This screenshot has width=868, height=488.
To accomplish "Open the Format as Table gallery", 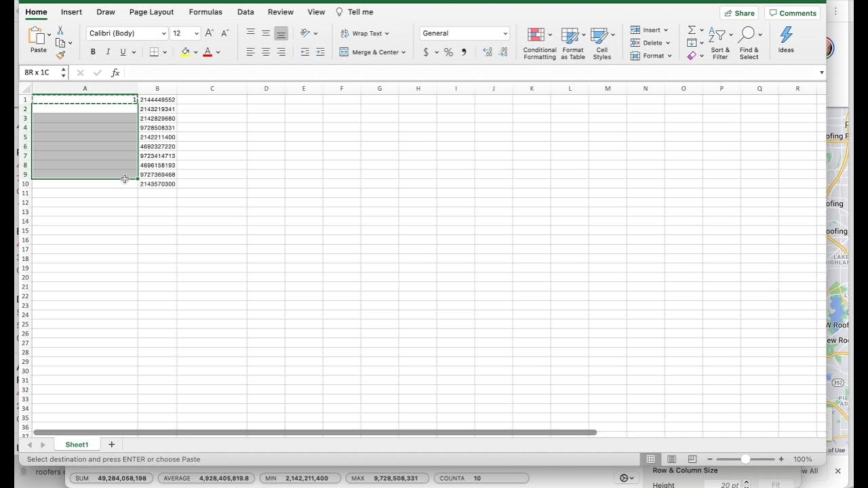I will pos(573,43).
